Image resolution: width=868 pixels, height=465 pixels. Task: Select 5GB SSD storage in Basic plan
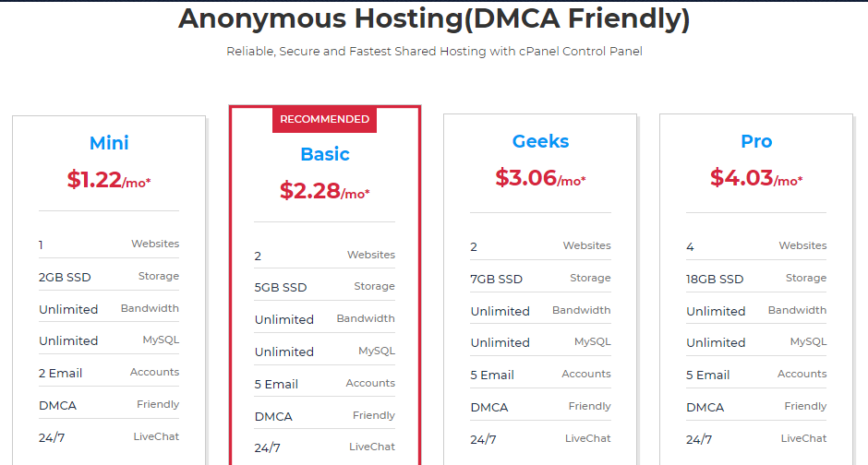281,287
